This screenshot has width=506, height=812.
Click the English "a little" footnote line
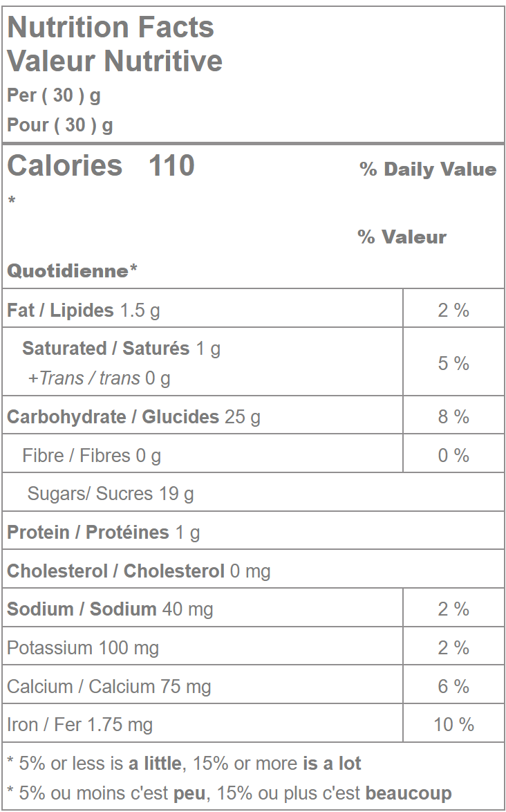pos(184,764)
